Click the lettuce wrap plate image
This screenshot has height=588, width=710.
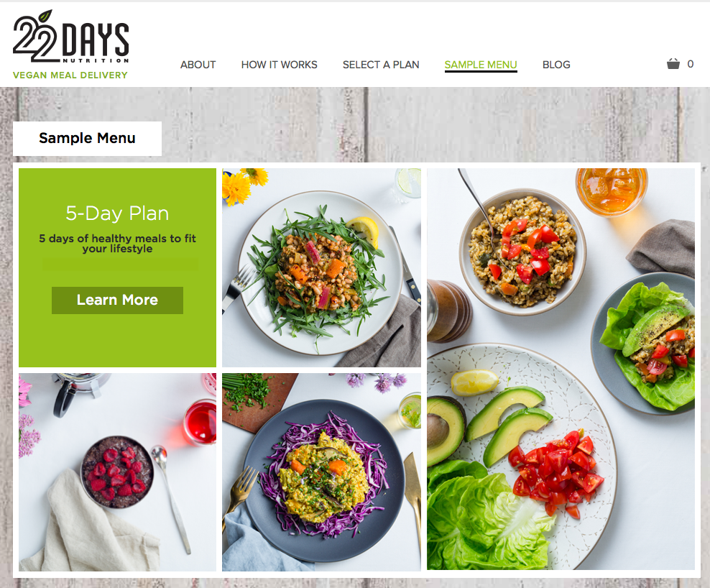[645, 344]
